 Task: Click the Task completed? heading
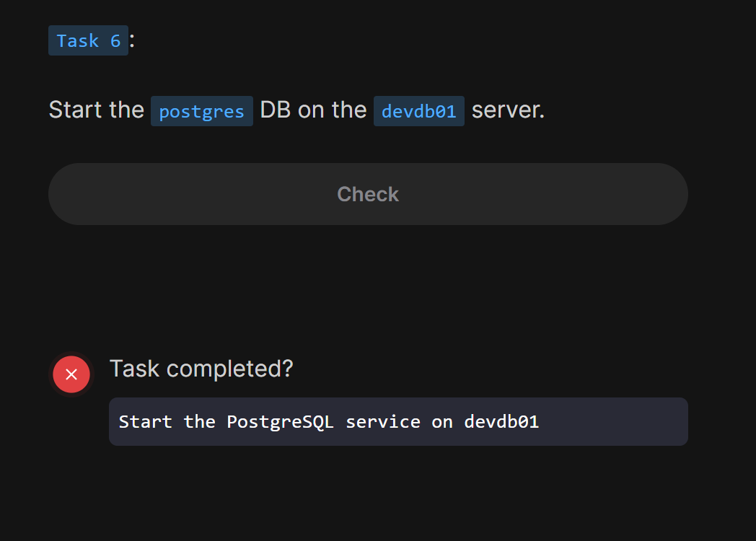click(201, 369)
